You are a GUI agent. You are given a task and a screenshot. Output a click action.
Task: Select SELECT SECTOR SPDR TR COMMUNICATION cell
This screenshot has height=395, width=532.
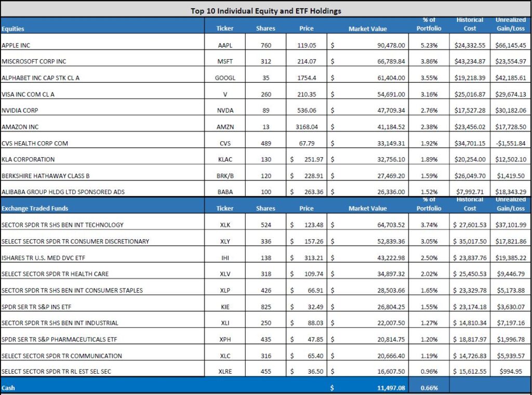(102, 352)
